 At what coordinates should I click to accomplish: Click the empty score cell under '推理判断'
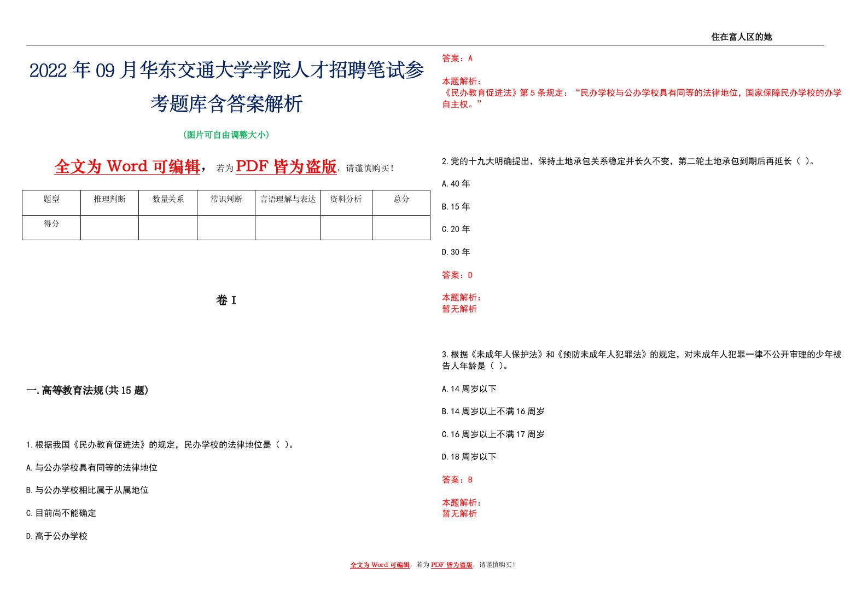pos(109,228)
